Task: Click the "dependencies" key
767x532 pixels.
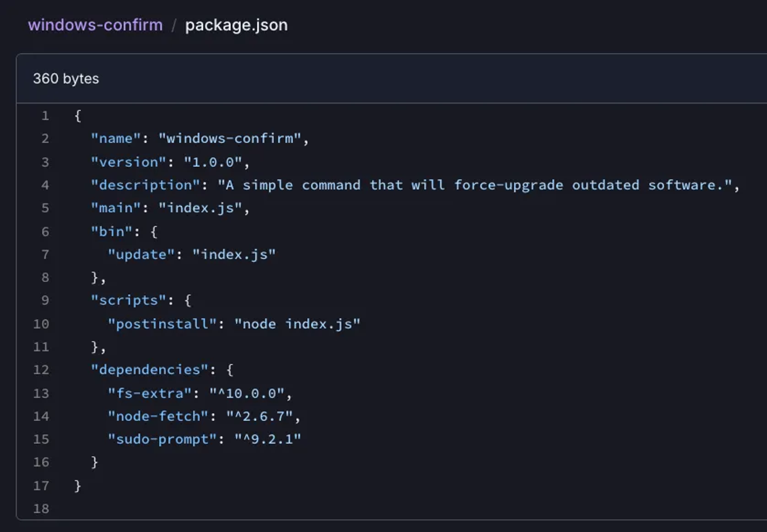Action: pos(150,370)
